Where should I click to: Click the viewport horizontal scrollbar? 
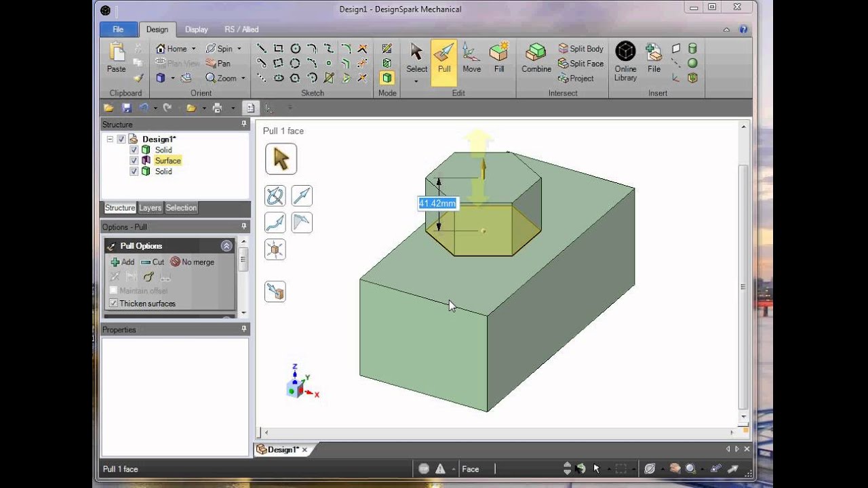coord(500,432)
